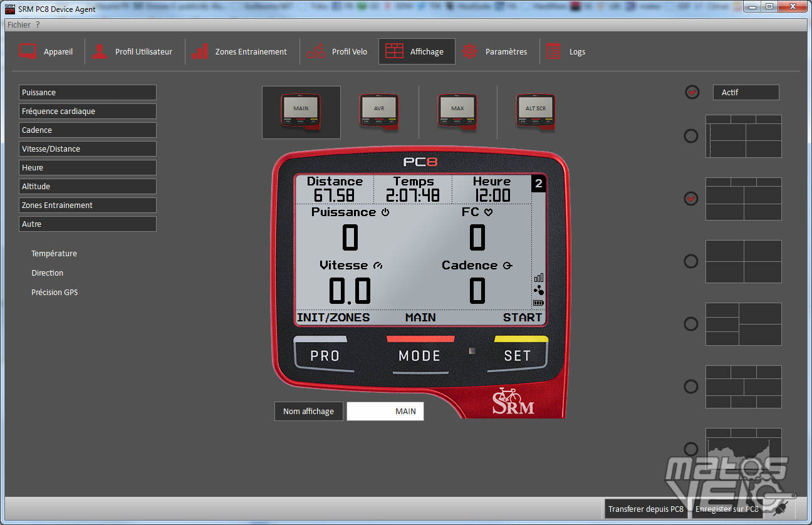812x525 pixels.
Task: Select the MAIN screen thumbnail
Action: (301, 112)
